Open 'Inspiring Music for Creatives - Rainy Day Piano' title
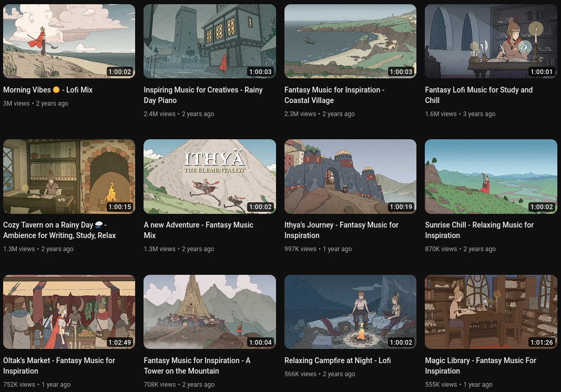This screenshot has width=561, height=392. 203,95
